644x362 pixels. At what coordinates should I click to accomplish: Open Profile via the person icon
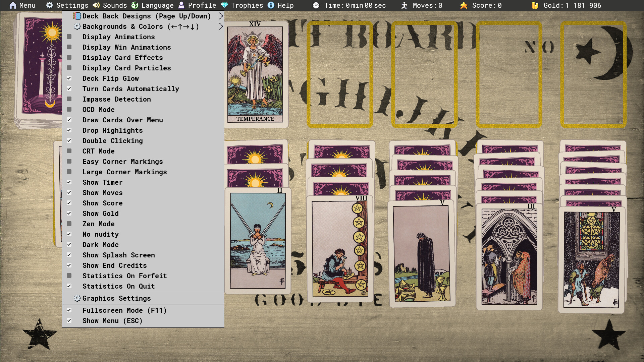point(181,5)
